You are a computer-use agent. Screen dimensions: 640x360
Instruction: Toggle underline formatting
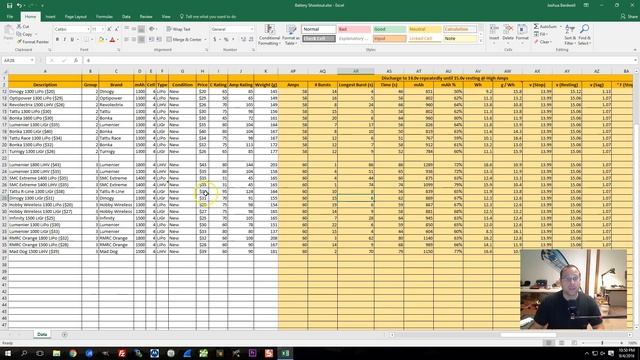[72, 40]
